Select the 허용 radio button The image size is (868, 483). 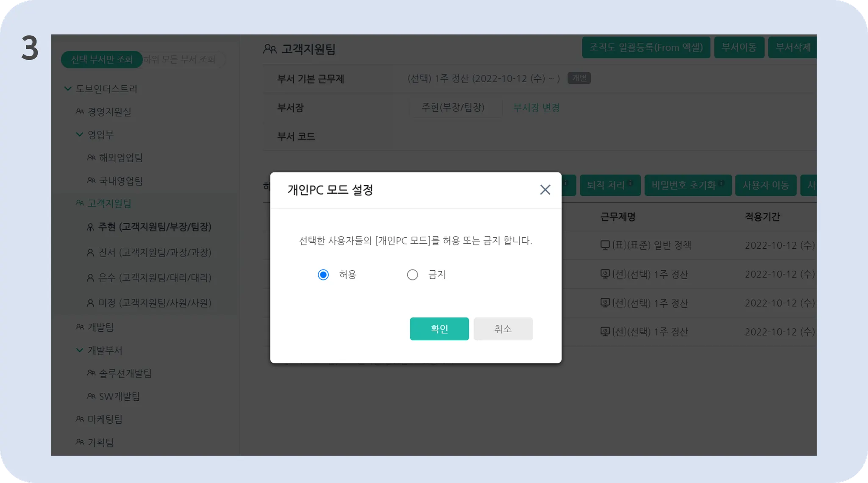click(323, 275)
